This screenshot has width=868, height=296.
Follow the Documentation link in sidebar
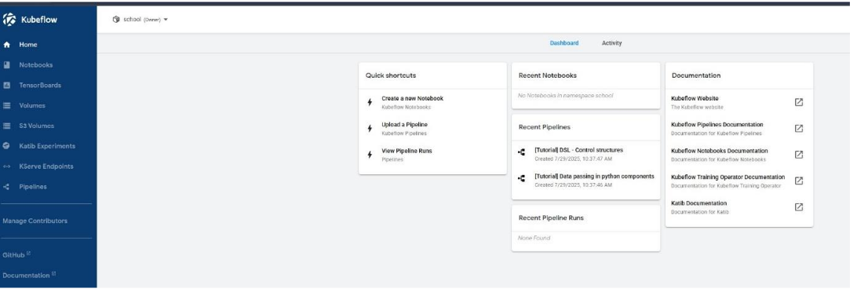pyautogui.click(x=26, y=276)
